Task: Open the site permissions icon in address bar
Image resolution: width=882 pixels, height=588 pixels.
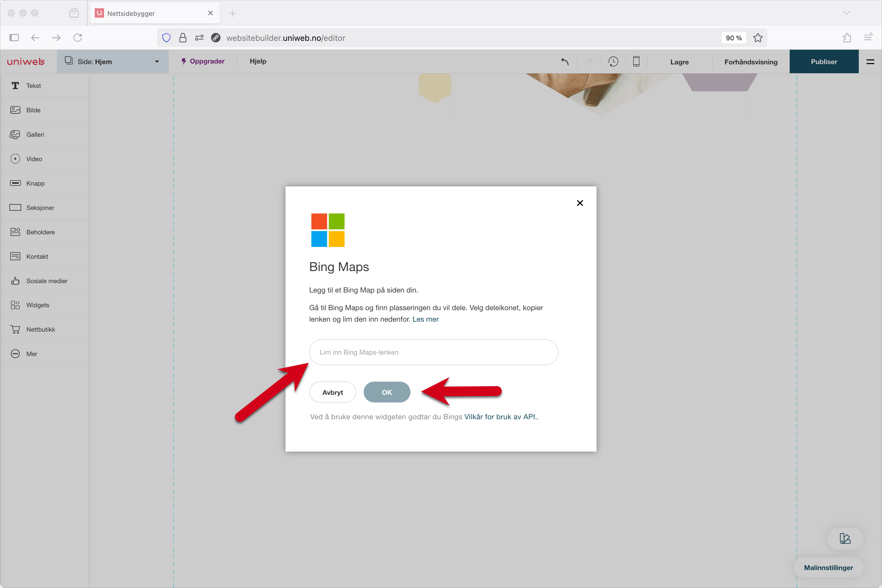Action: [x=199, y=38]
